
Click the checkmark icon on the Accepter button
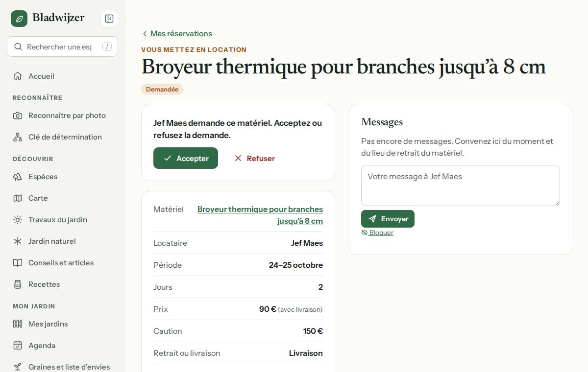tap(168, 158)
